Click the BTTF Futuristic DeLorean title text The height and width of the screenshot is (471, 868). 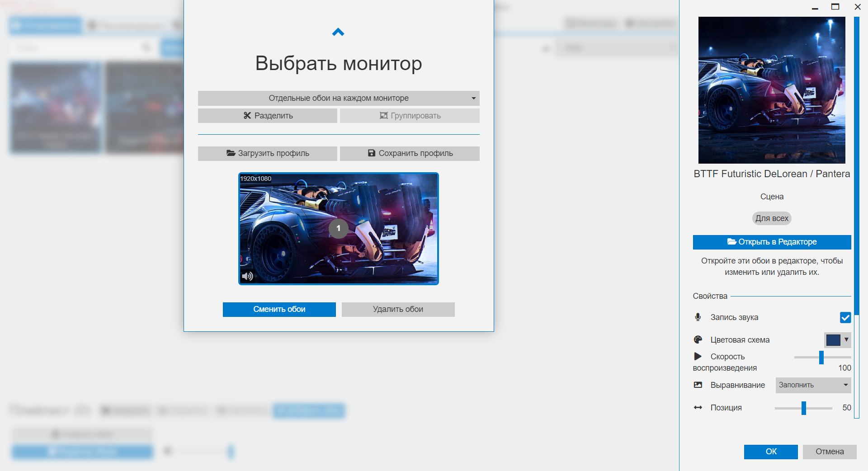772,174
